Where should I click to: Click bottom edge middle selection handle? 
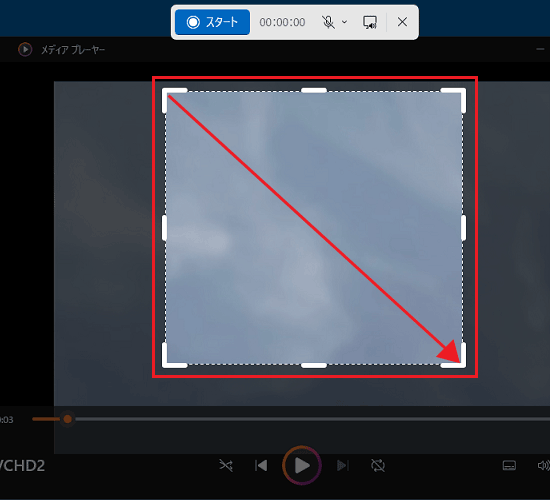tap(314, 366)
